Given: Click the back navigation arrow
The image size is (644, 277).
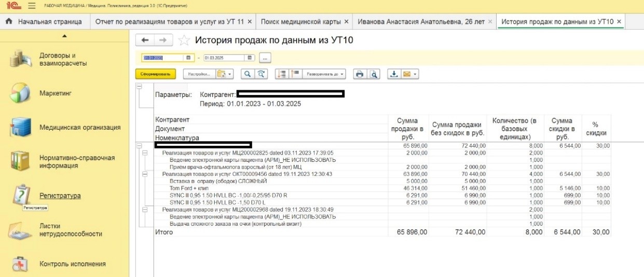Looking at the screenshot, I should pyautogui.click(x=145, y=40).
